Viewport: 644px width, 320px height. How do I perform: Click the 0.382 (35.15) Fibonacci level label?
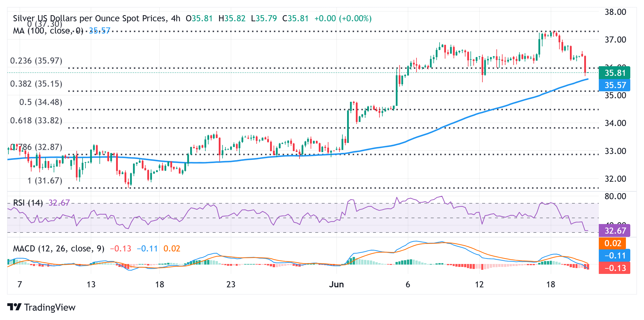coord(36,84)
